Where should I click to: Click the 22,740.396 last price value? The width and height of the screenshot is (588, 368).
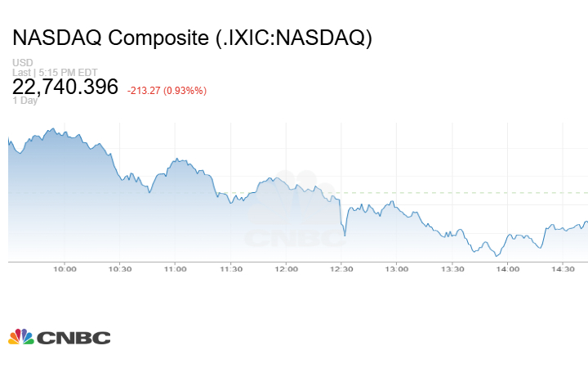click(x=65, y=88)
